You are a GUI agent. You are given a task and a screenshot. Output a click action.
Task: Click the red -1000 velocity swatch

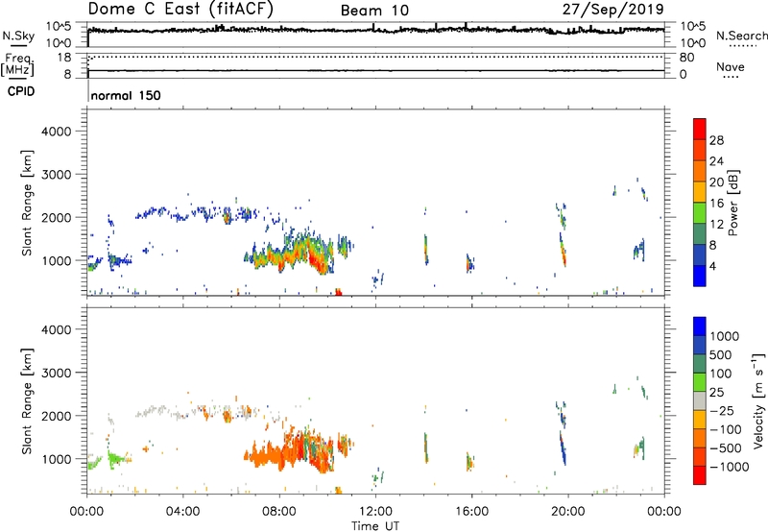(700, 475)
